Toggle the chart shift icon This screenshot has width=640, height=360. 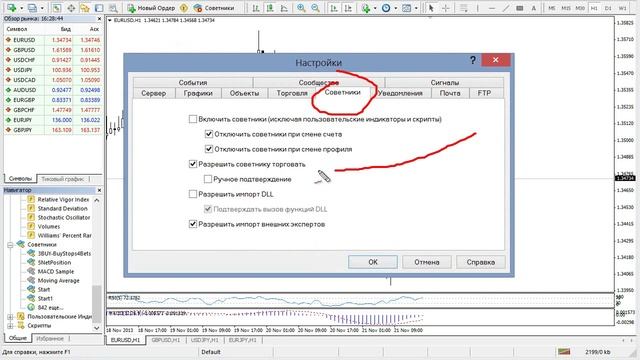(348, 8)
